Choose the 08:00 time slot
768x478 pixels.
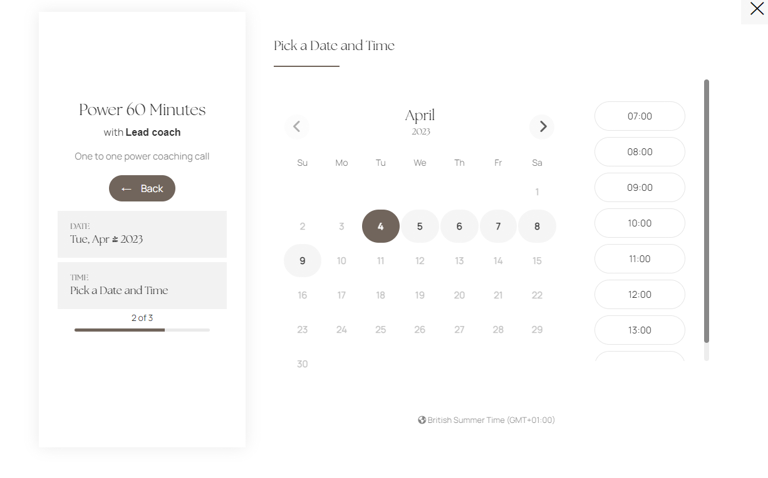(x=639, y=152)
